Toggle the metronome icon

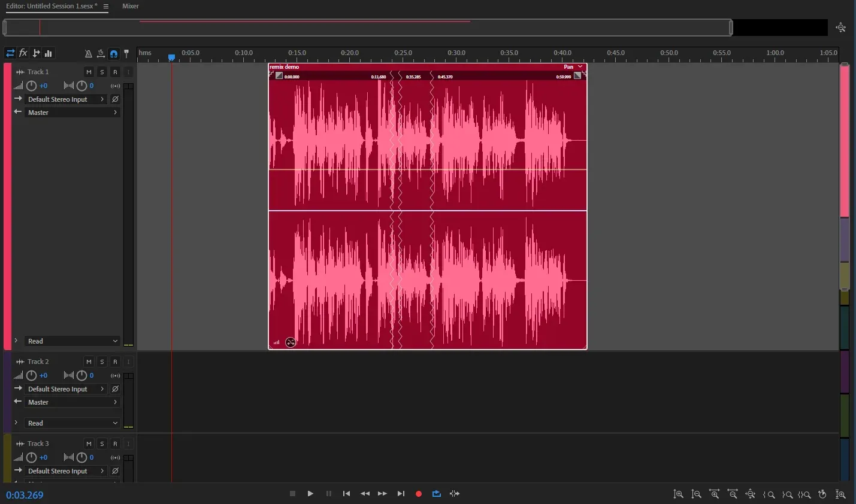point(88,54)
